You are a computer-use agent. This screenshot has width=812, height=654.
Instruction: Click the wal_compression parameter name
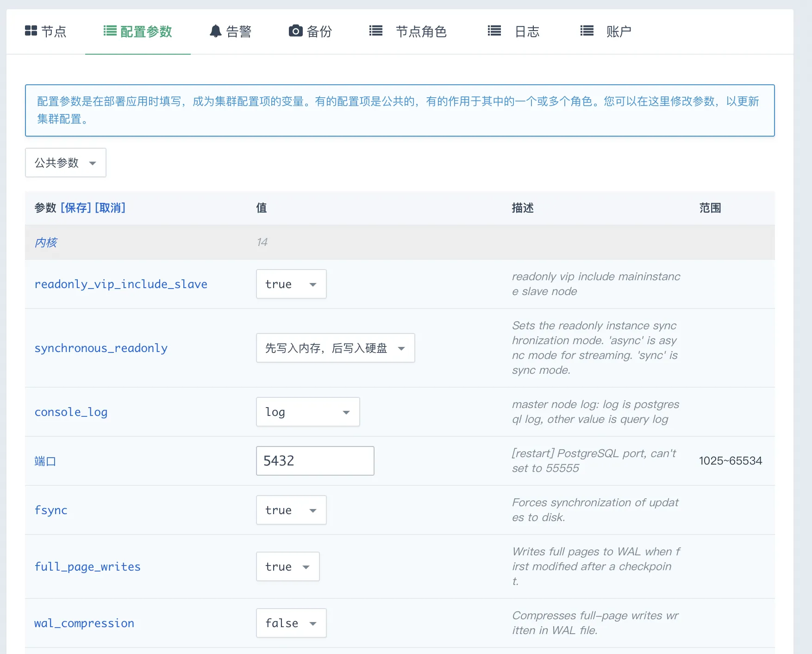tap(84, 623)
